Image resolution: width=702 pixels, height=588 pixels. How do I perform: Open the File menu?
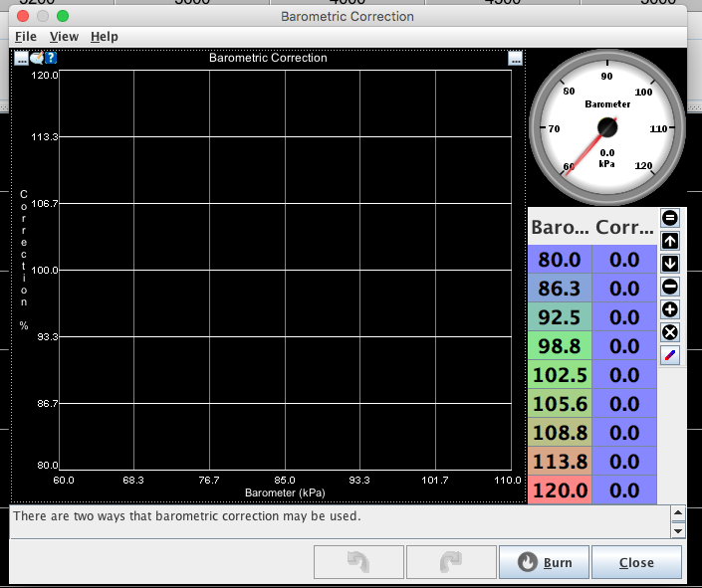(x=26, y=37)
